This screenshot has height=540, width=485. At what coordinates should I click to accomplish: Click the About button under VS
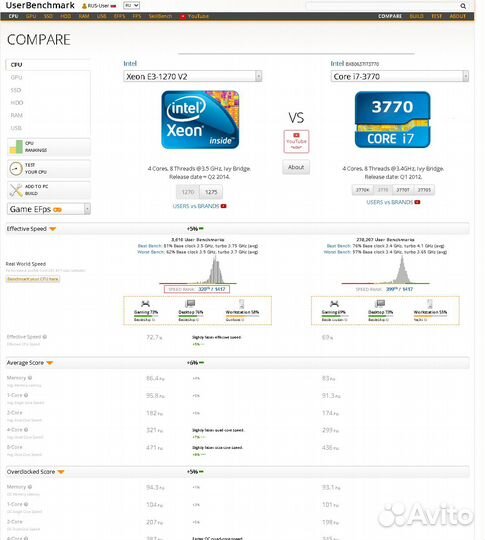coord(296,167)
